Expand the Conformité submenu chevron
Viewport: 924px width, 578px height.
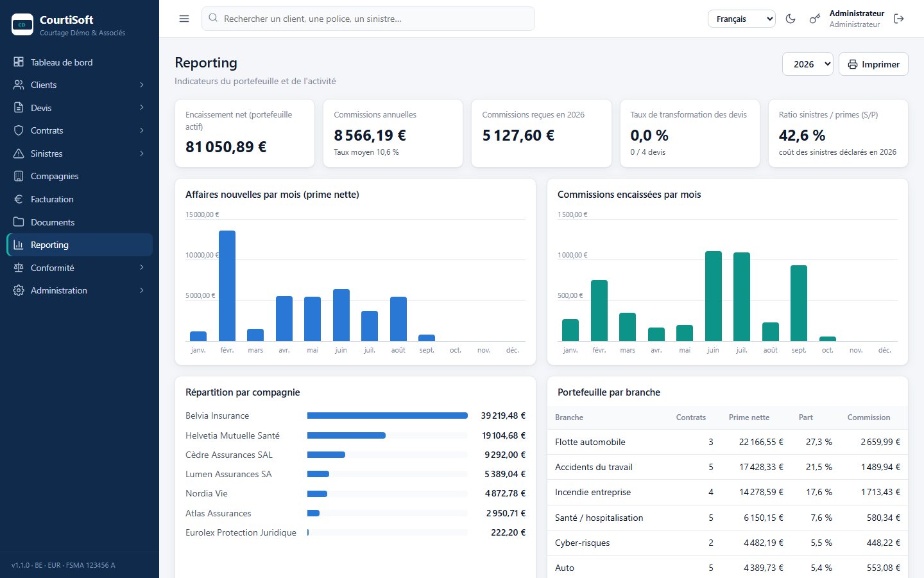(x=142, y=268)
